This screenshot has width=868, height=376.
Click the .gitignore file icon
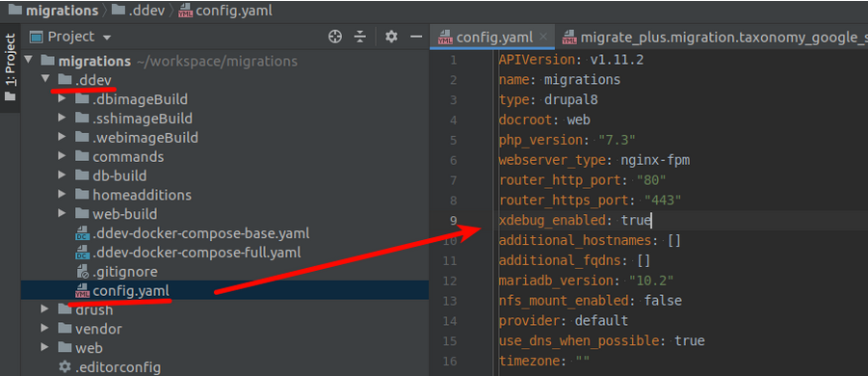[82, 272]
